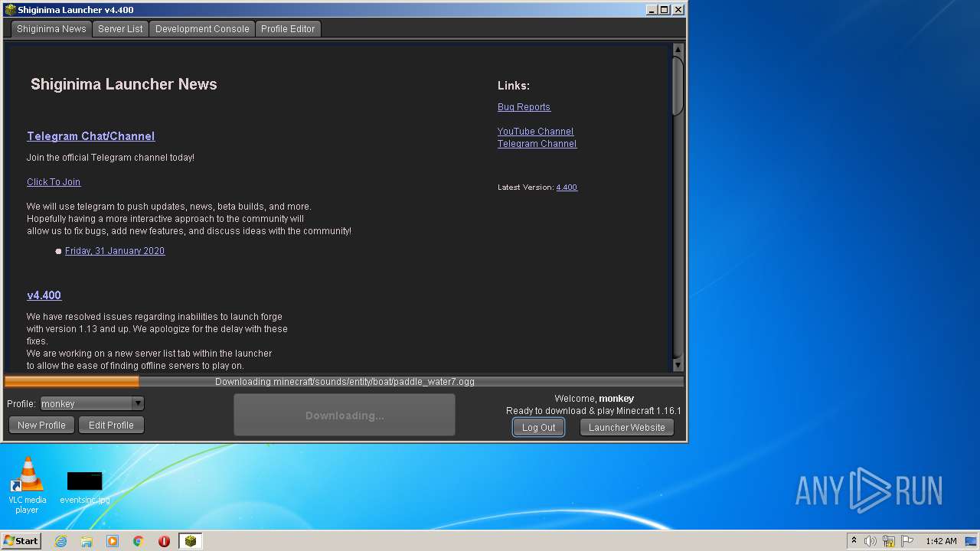This screenshot has width=980, height=551.
Task: Open Windows Media Player from taskbar
Action: click(x=113, y=541)
